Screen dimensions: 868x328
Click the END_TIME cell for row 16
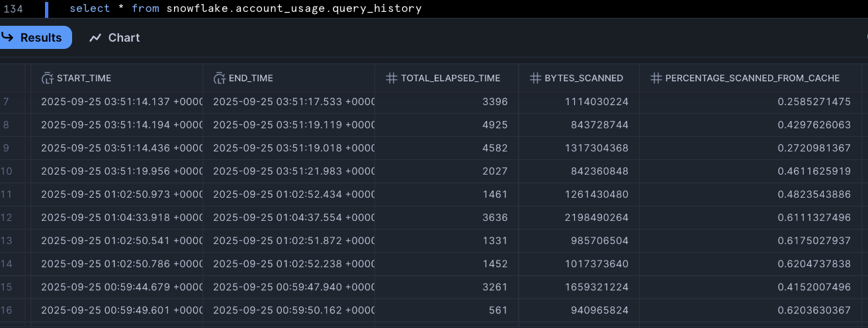point(288,310)
